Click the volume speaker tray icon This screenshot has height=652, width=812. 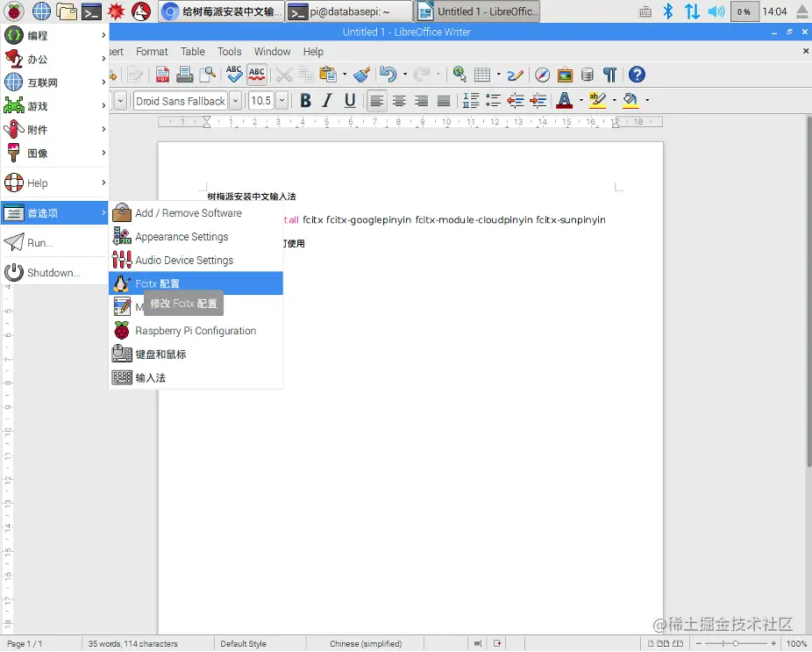tap(716, 11)
